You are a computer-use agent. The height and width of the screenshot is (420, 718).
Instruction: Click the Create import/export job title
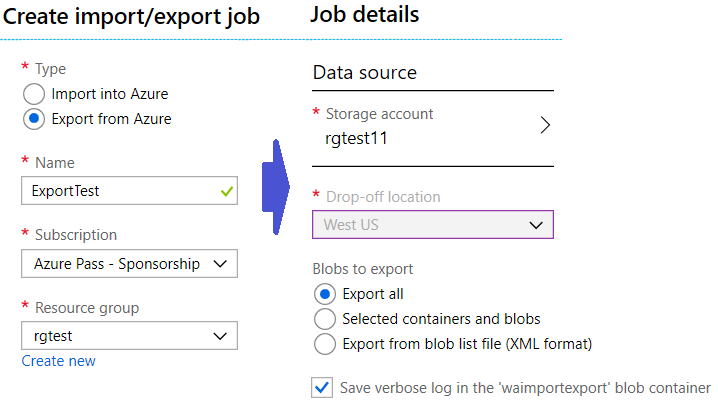pyautogui.click(x=131, y=16)
